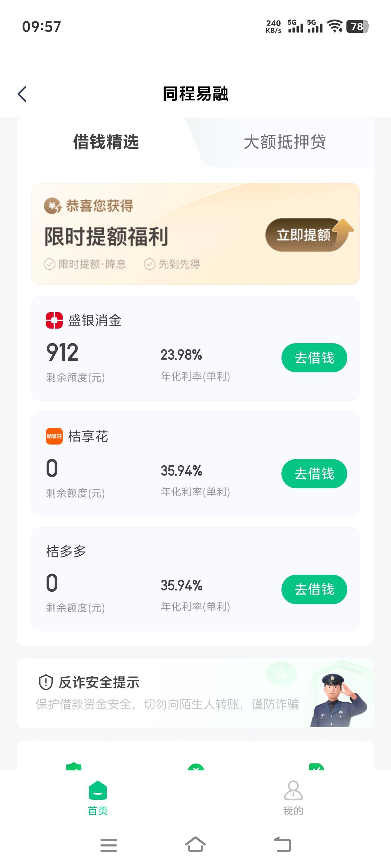Select the 借钱精选 tab
Viewport: 391px width, 868px height.
(106, 142)
